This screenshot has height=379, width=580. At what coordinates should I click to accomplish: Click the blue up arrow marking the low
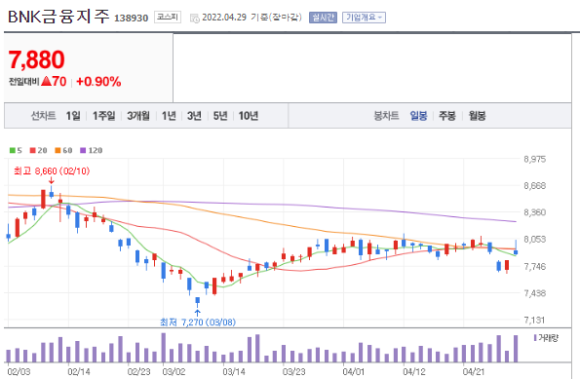pyautogui.click(x=198, y=313)
